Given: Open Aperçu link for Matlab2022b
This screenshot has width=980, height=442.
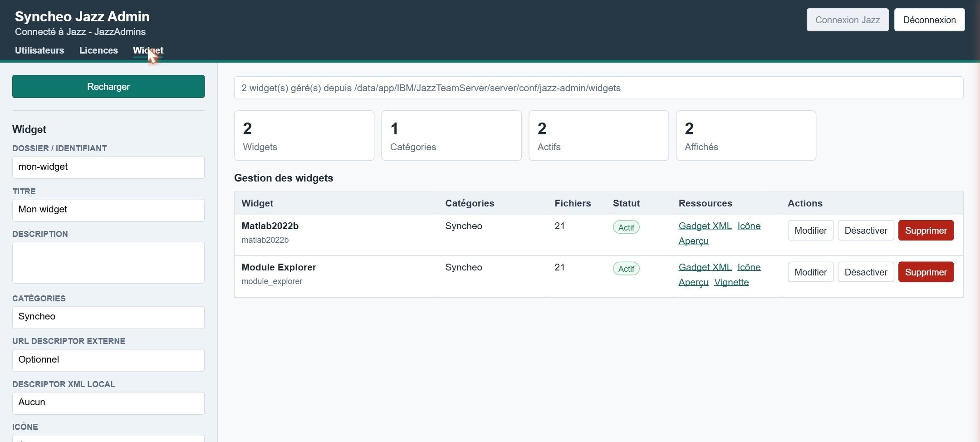Looking at the screenshot, I should pos(693,241).
